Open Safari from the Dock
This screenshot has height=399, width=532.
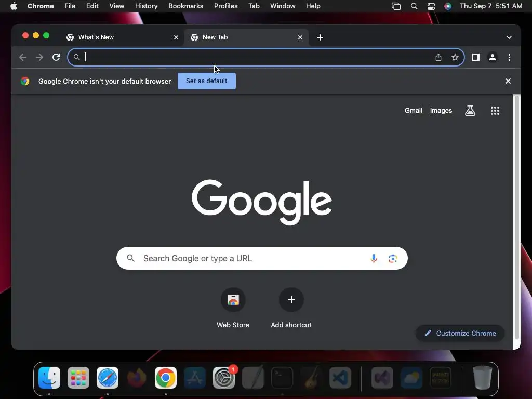(x=108, y=378)
